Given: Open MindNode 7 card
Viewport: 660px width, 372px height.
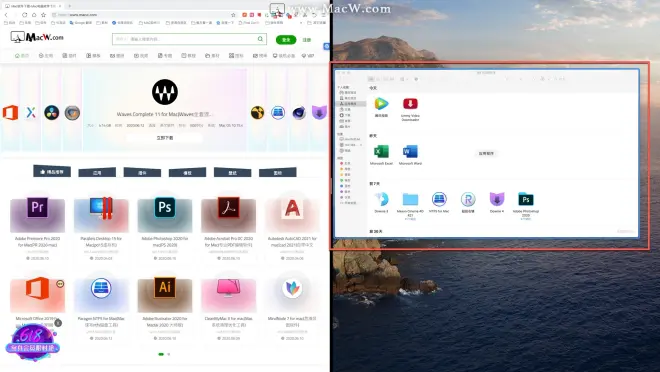Looking at the screenshot, I should 292,308.
